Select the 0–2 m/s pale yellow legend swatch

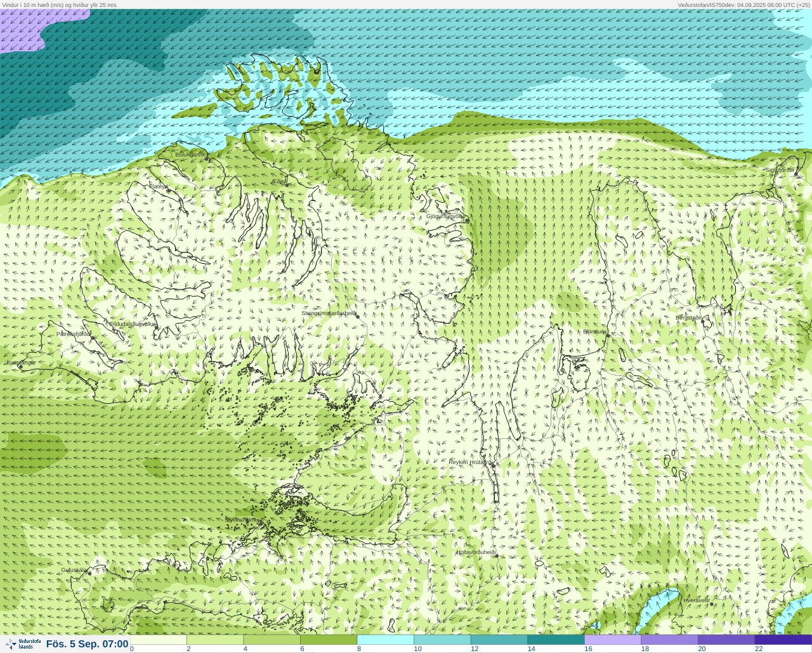tap(158, 640)
